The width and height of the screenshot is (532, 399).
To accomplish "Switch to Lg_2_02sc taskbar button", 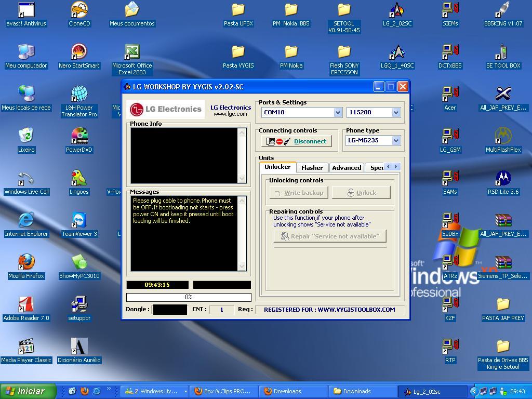I will point(432,391).
